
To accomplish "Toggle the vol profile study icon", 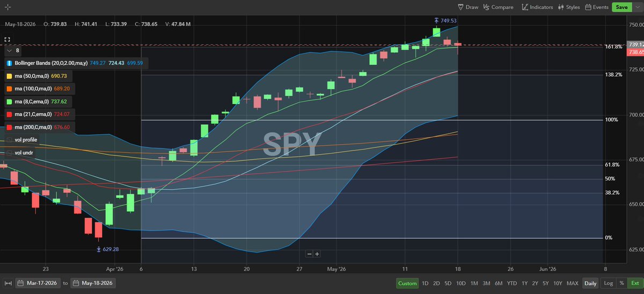I will [x=9, y=140].
